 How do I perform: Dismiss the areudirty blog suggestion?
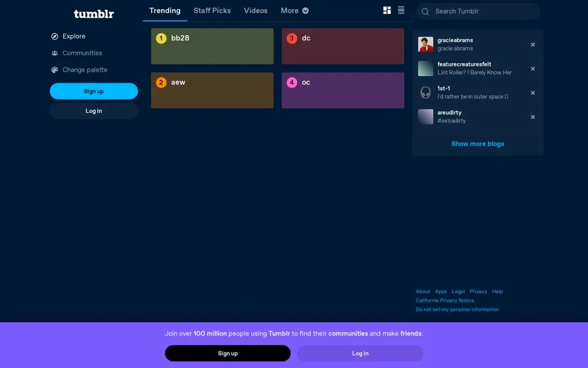click(532, 117)
